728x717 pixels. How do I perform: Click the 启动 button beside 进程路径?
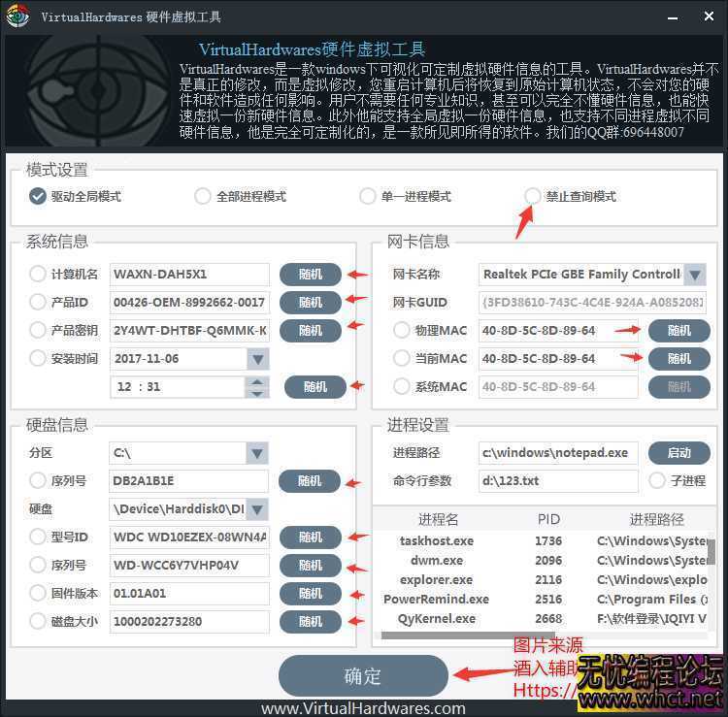click(678, 453)
